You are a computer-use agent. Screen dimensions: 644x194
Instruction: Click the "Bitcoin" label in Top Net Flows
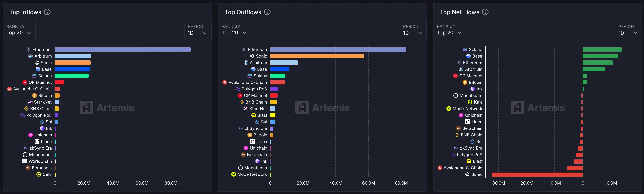[x=475, y=82]
